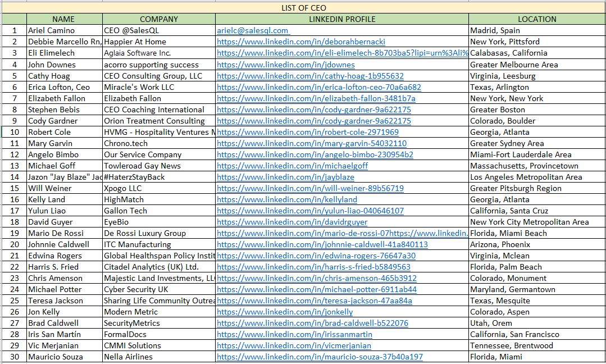
Task: Select the Calabasas, California cell
Action: pos(537,53)
